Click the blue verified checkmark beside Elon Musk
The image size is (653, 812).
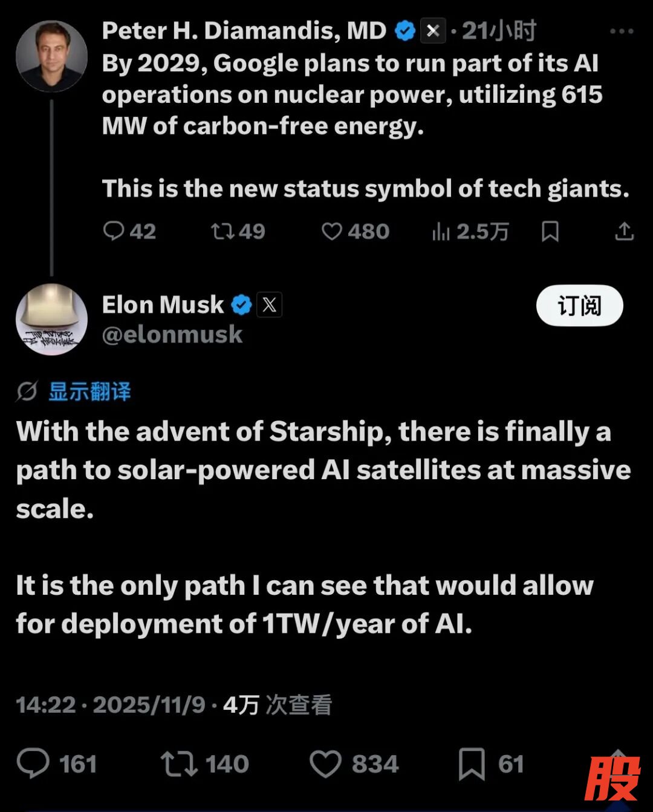pos(242,305)
